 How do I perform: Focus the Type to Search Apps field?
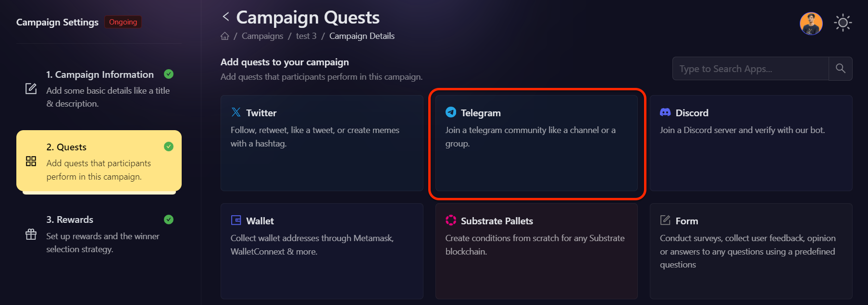(750, 69)
